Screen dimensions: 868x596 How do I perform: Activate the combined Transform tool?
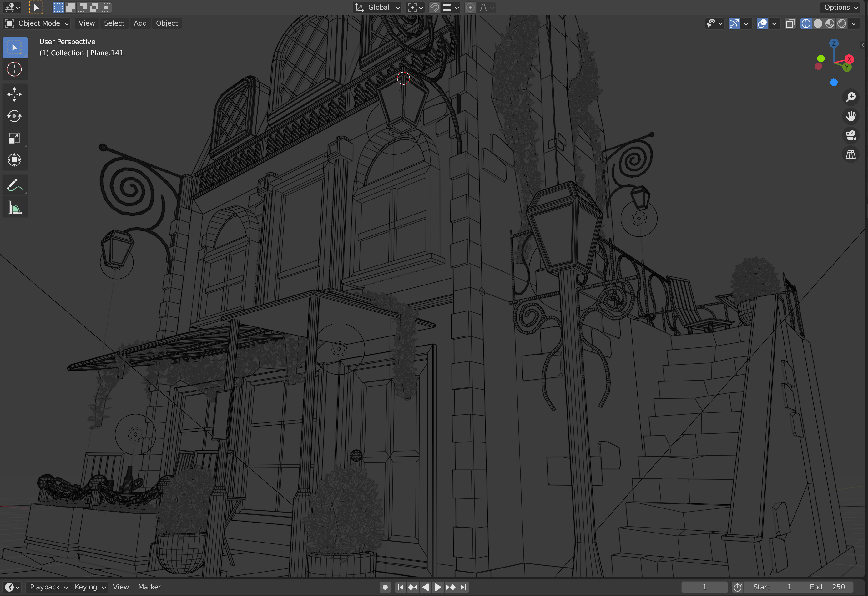click(x=15, y=160)
